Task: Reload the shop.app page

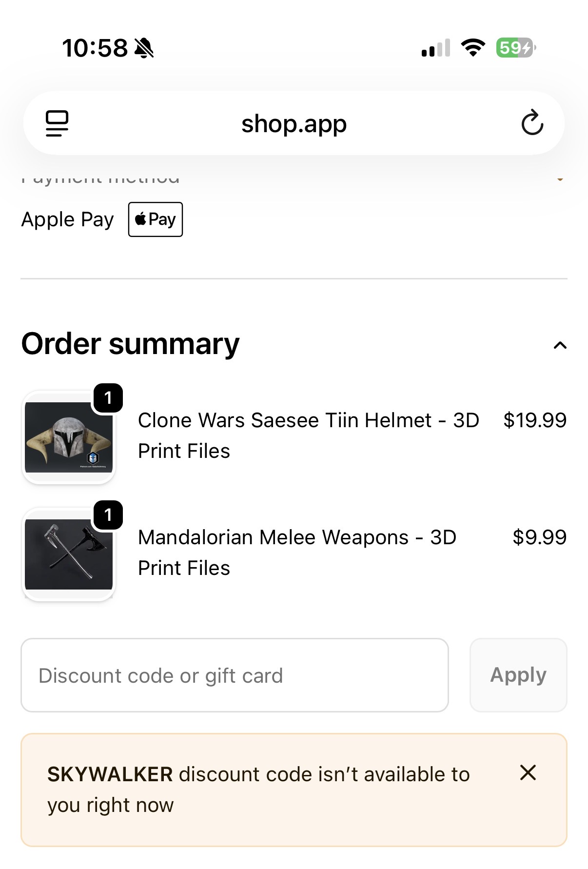Action: (x=532, y=122)
